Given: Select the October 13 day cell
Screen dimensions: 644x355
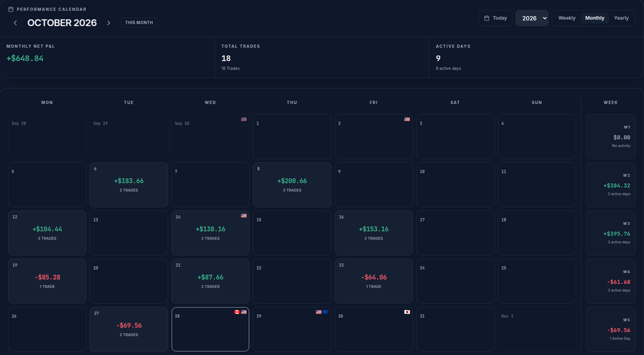Looking at the screenshot, I should (x=129, y=233).
